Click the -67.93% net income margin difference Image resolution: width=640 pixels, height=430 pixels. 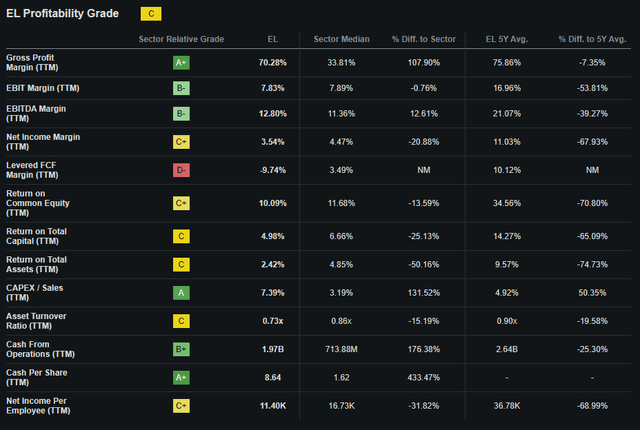tap(592, 142)
